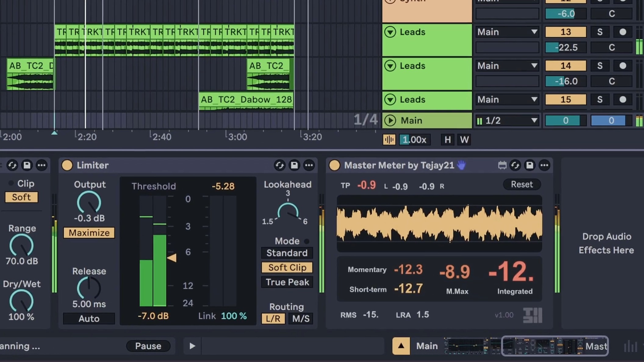
Task: Open Master Meter's three-dot options menu
Action: pos(544,165)
